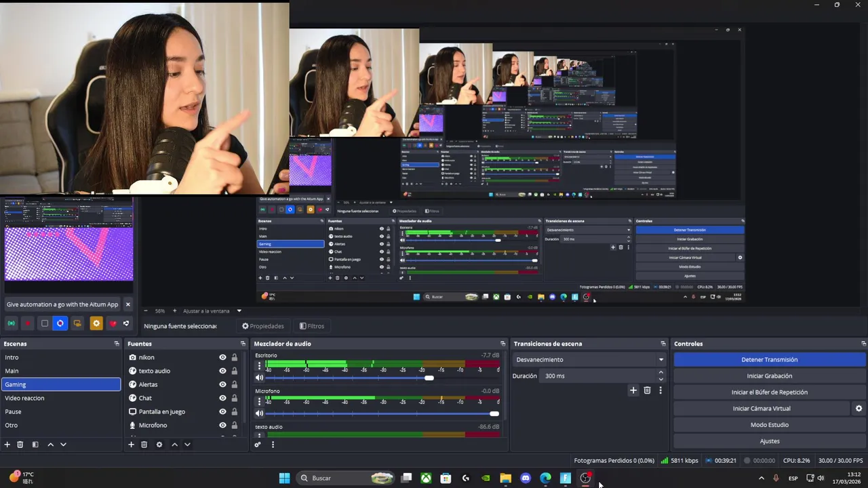Open virtual camera settings gear
This screenshot has height=488, width=868.
859,409
